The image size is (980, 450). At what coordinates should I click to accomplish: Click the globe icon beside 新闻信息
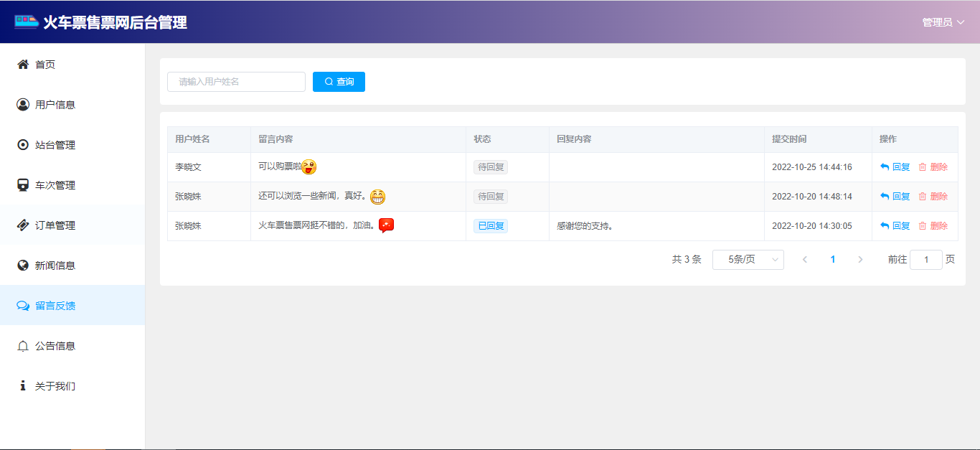click(23, 266)
